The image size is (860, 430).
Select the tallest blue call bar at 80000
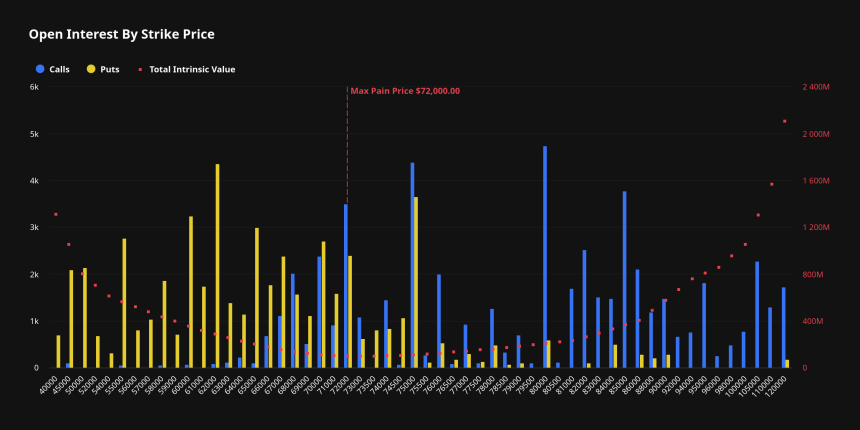(545, 257)
